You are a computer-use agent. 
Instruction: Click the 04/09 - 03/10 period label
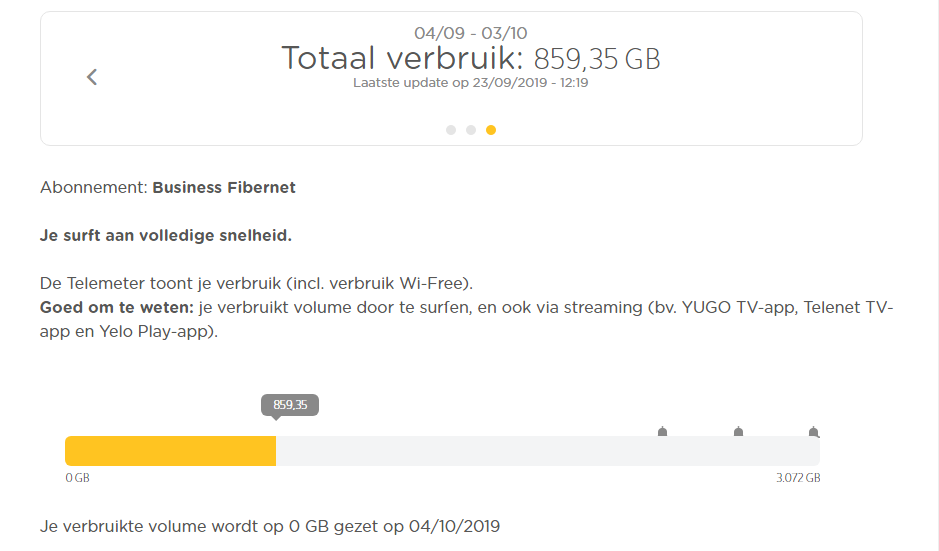click(470, 33)
